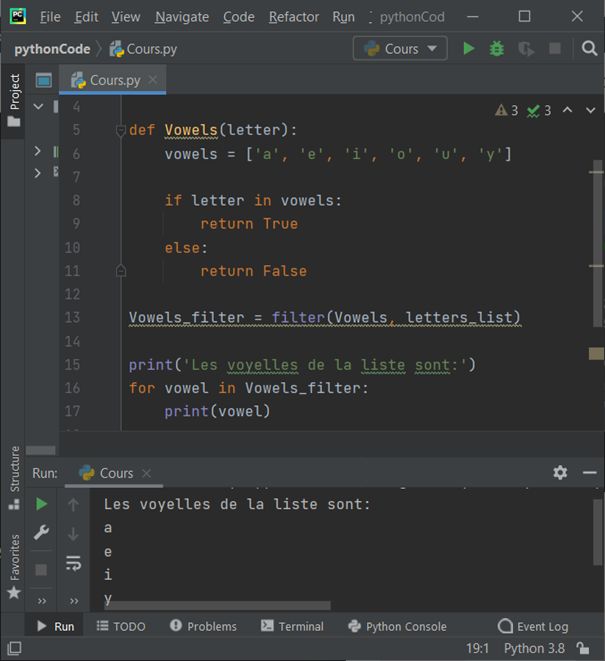Open the Favorites tool window sidebar
The height and width of the screenshot is (661, 605).
click(x=14, y=566)
